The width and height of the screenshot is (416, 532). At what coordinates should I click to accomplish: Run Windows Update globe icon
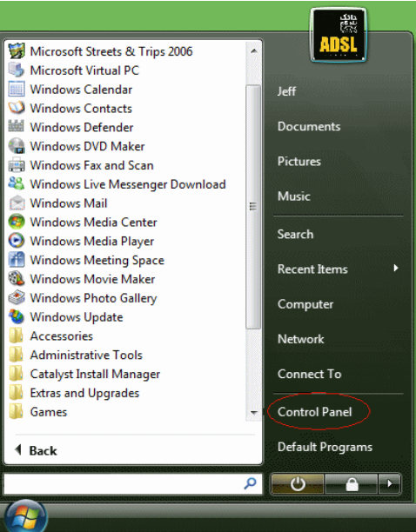(17, 317)
